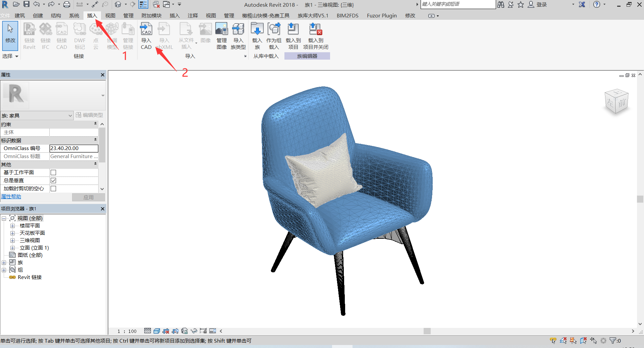Image resolution: width=644 pixels, height=348 pixels.
Task: Open the 管理图像 tool
Action: coord(221,35)
